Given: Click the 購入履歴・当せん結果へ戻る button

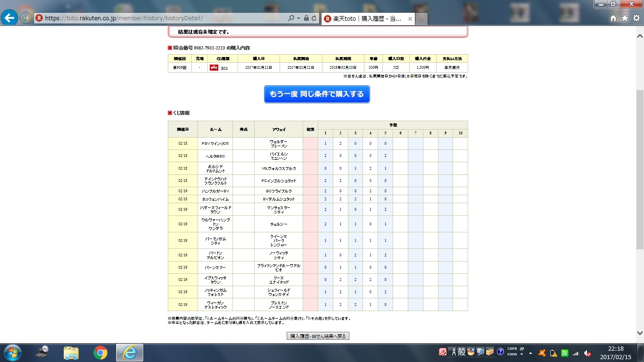Looking at the screenshot, I should 318,336.
